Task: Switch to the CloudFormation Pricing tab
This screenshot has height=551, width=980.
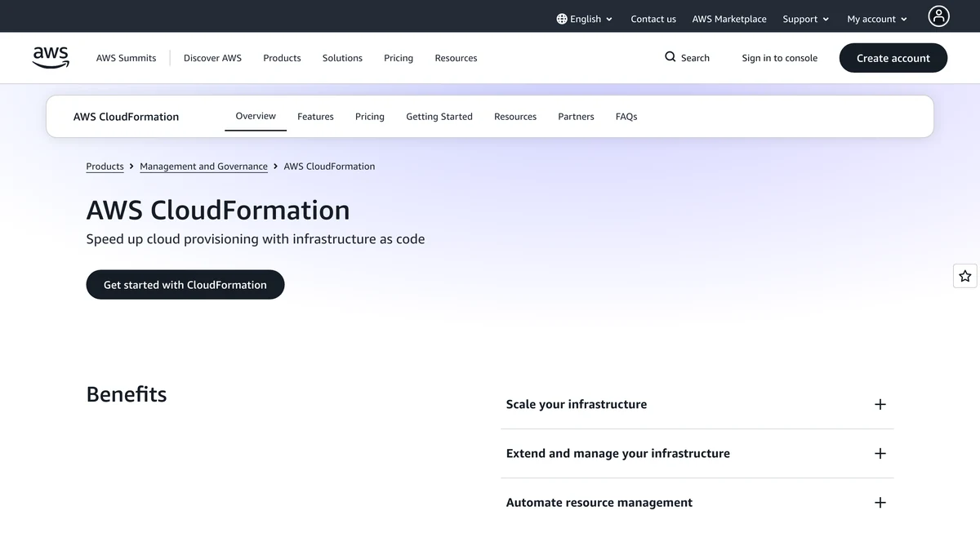Action: click(x=370, y=117)
